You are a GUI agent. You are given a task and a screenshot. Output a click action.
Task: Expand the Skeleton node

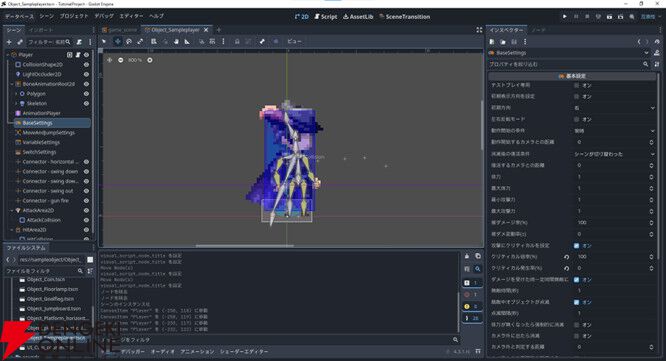pyautogui.click(x=16, y=103)
